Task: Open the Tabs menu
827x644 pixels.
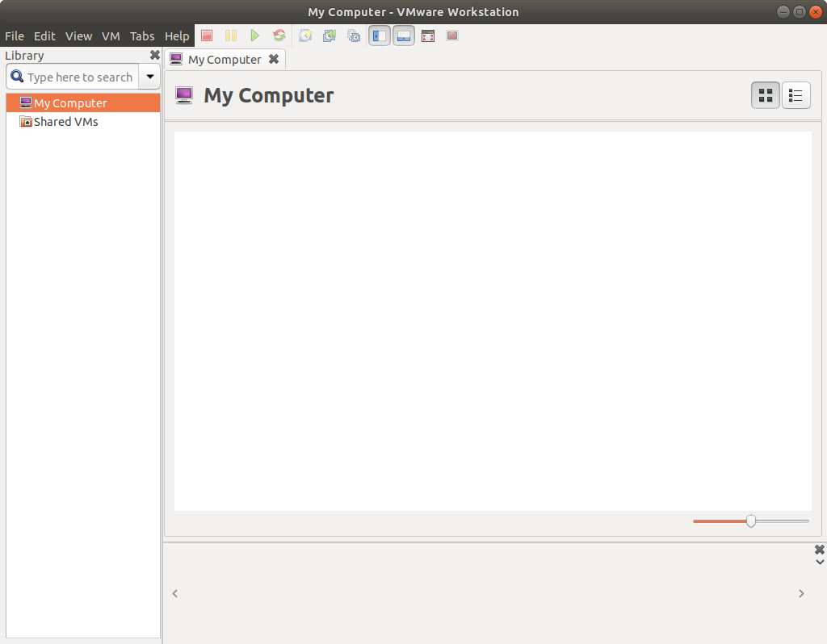Action: (x=142, y=36)
